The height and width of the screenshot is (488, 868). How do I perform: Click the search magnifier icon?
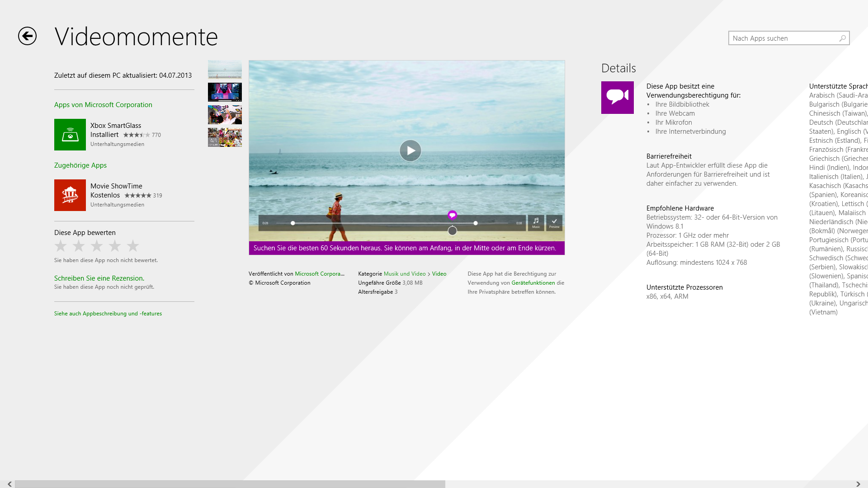(842, 38)
